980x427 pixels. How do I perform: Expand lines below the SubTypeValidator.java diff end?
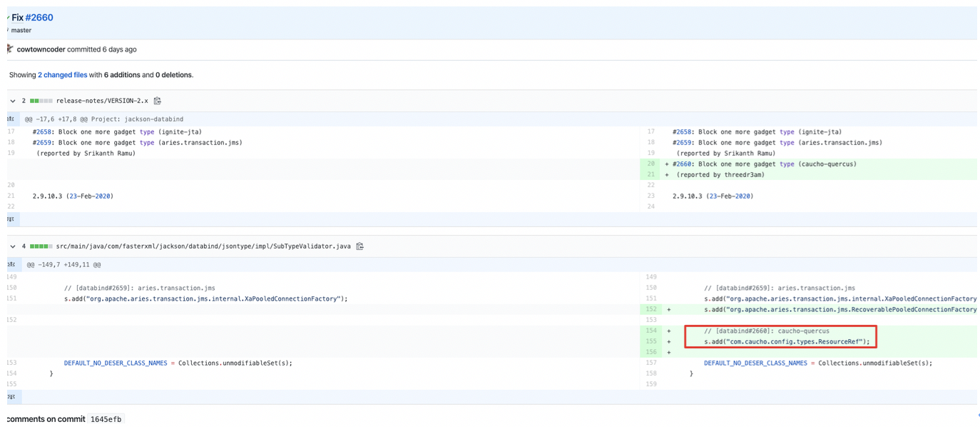click(11, 397)
